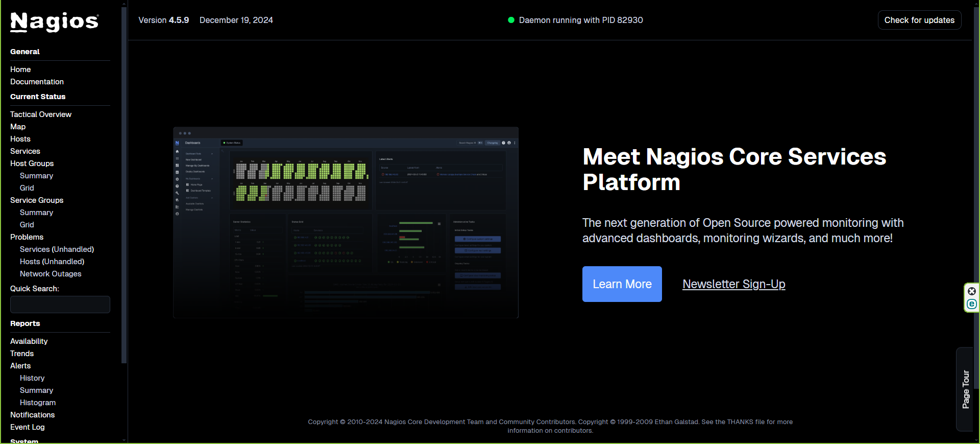Click the Quick Search label
The width and height of the screenshot is (980, 444).
35,289
